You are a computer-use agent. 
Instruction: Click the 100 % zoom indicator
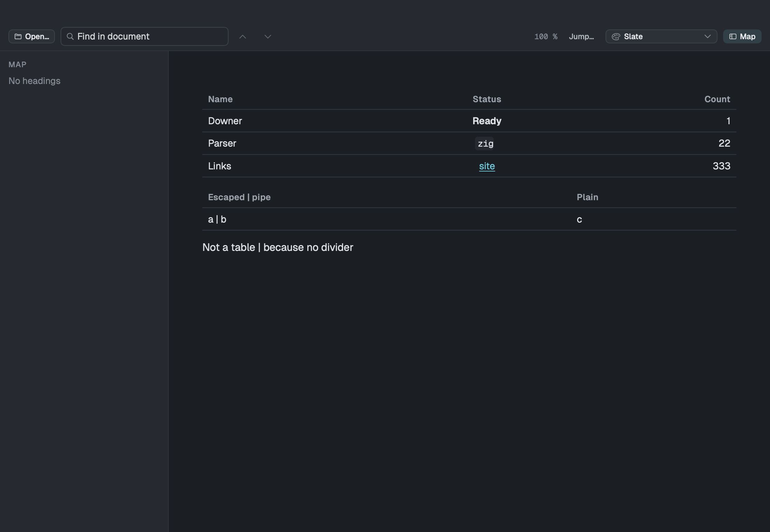tap(546, 36)
